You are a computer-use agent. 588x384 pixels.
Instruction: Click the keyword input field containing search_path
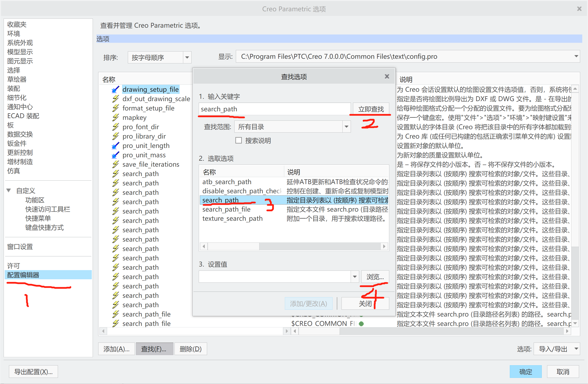click(274, 109)
